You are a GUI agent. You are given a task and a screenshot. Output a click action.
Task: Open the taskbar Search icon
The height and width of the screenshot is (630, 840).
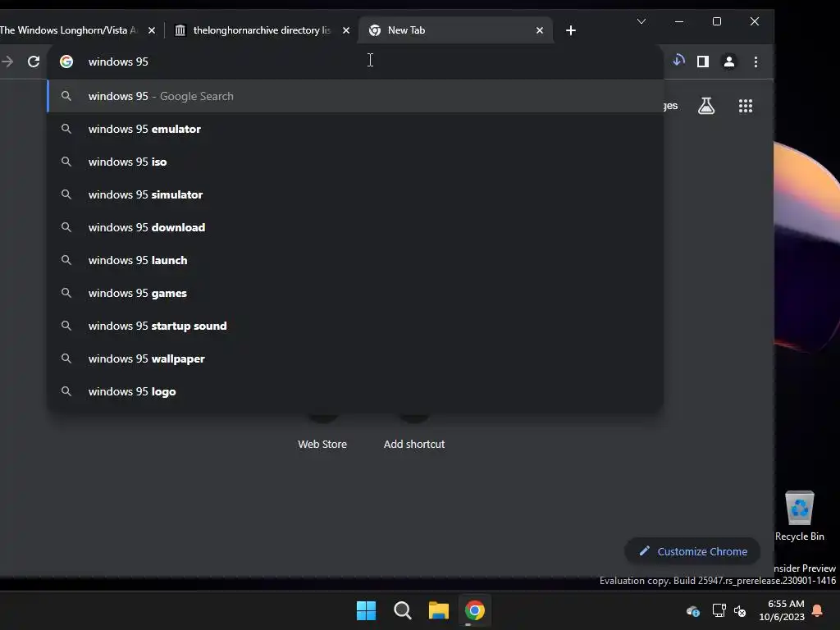[402, 610]
